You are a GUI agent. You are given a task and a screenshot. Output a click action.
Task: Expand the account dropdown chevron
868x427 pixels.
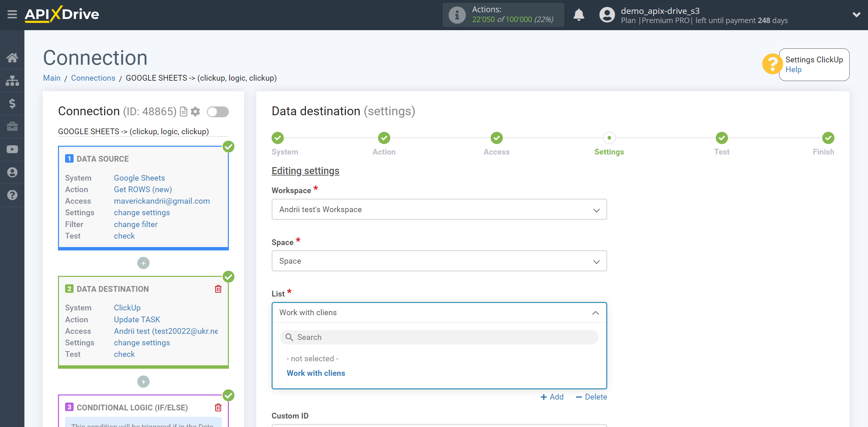pyautogui.click(x=856, y=15)
